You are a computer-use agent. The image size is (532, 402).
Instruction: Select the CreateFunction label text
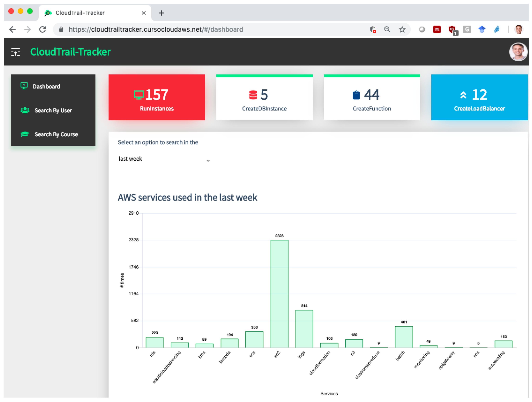(372, 109)
